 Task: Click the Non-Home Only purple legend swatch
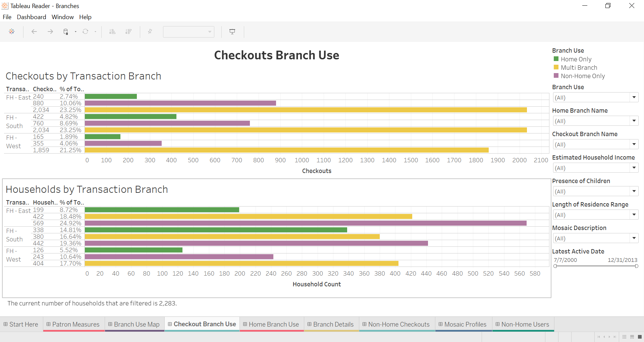[556, 75]
